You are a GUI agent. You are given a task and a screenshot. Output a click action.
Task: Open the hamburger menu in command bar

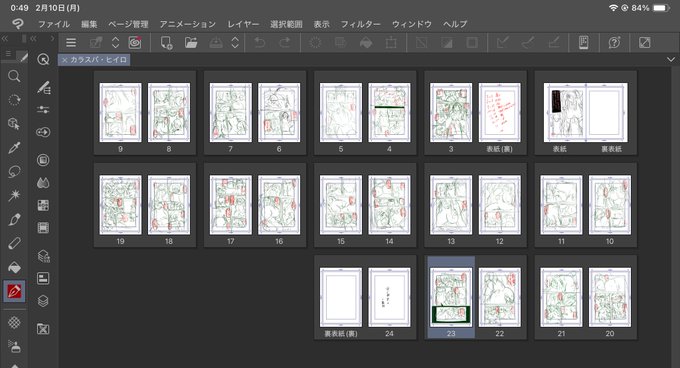click(71, 42)
